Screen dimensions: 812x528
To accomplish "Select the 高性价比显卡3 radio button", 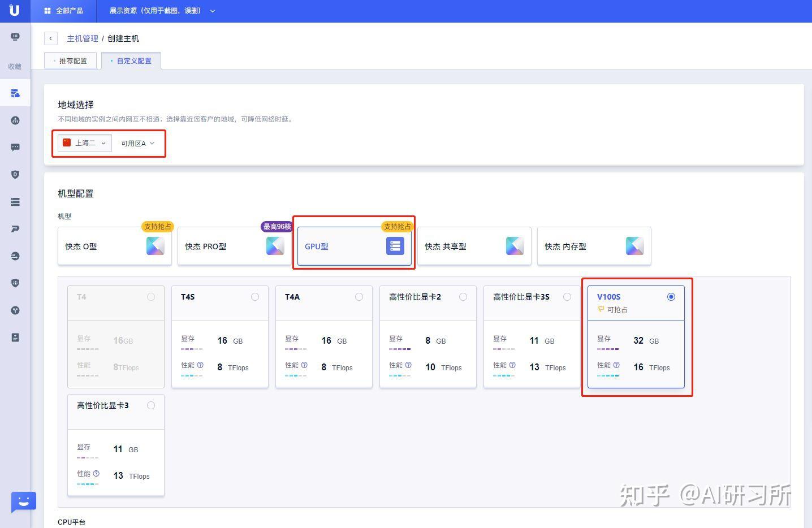I will (151, 405).
